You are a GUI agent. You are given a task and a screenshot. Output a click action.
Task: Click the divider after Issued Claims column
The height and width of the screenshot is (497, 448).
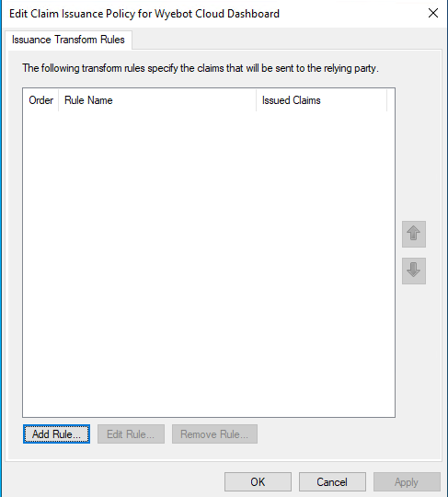[x=387, y=100]
